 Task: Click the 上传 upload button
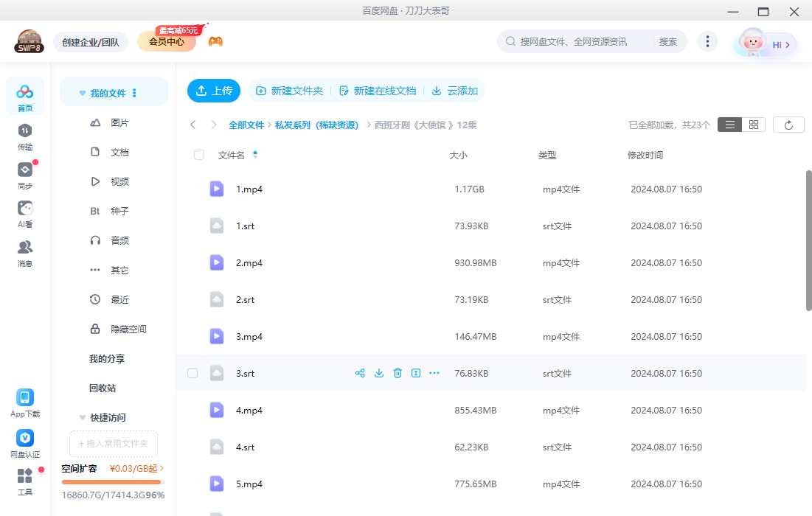[x=214, y=91]
